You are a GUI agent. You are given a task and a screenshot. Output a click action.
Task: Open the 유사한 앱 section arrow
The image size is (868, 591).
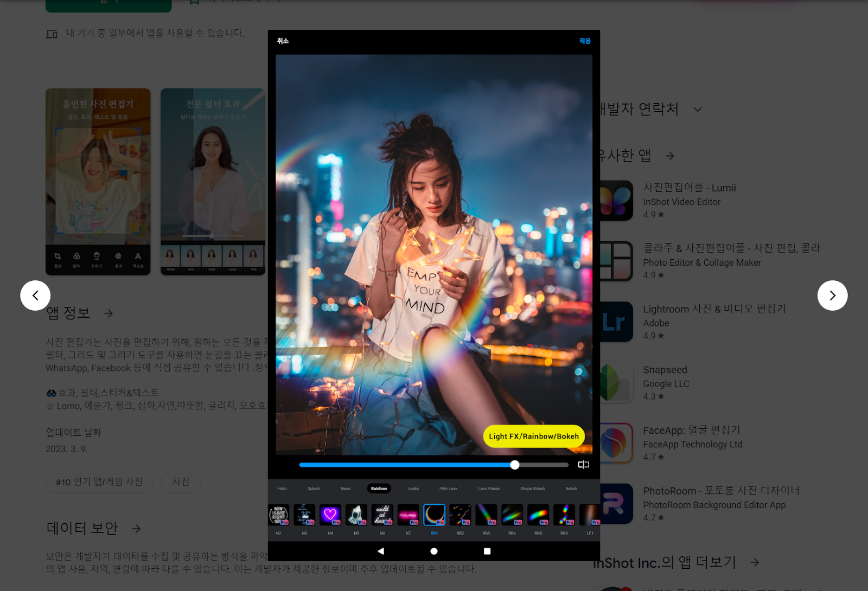click(x=670, y=156)
